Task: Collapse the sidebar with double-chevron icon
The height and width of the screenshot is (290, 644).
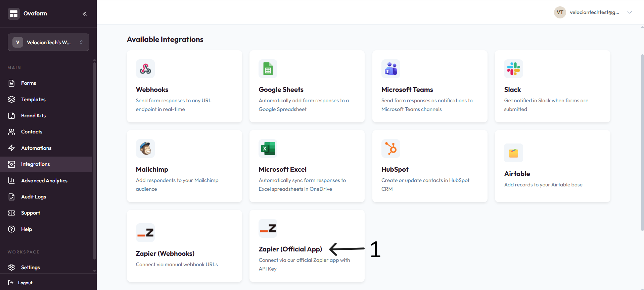Action: click(85, 14)
